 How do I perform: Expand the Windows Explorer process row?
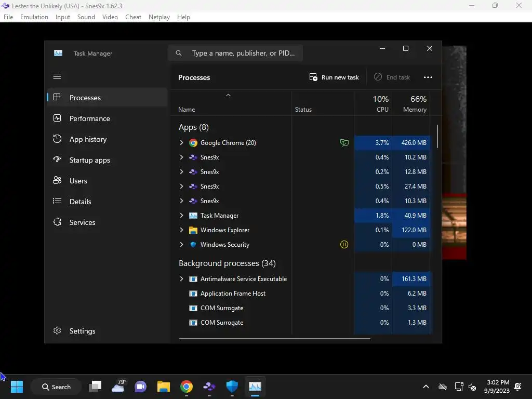pyautogui.click(x=181, y=230)
